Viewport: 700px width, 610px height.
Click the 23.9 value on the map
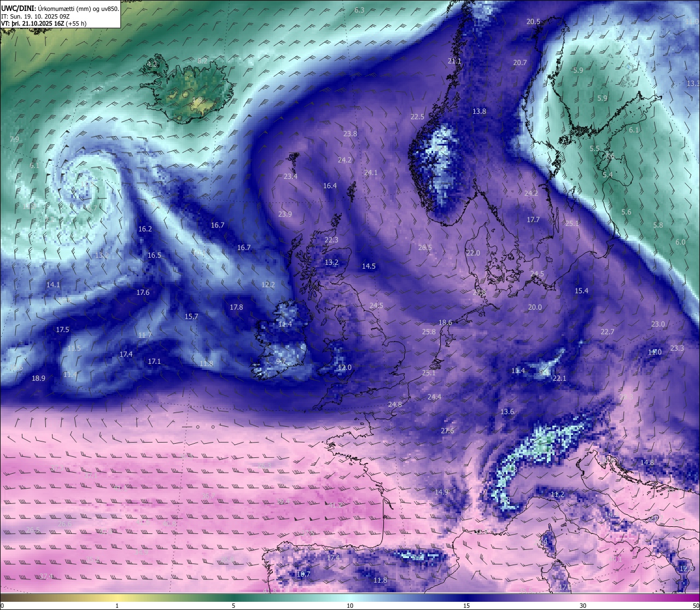(285, 214)
